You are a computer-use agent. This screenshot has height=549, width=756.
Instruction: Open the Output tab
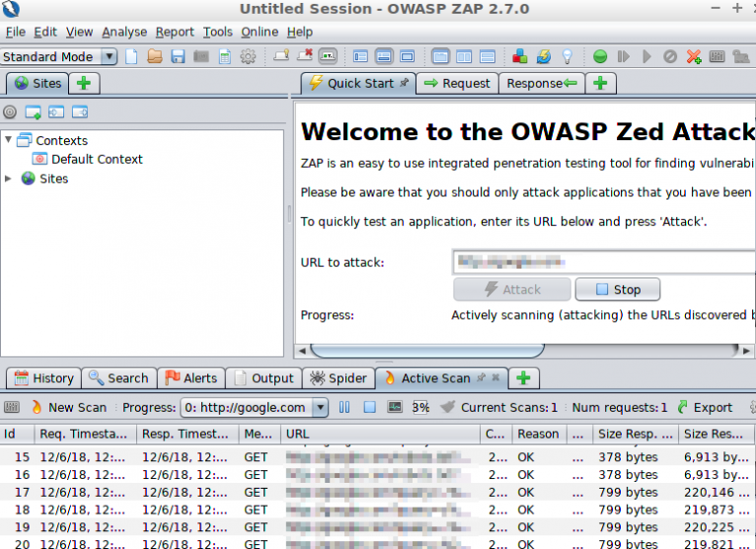pyautogui.click(x=264, y=378)
